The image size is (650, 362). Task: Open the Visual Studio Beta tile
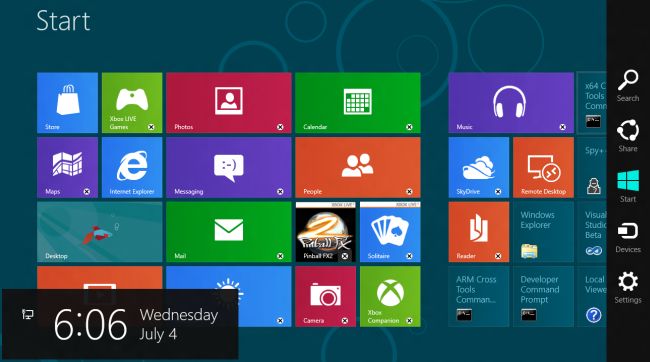point(592,232)
